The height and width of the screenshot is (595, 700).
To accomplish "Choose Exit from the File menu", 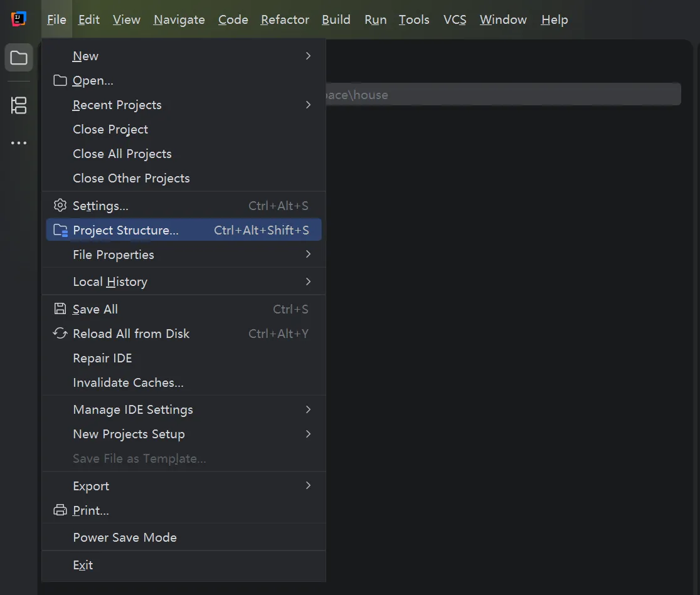I will 184,565.
